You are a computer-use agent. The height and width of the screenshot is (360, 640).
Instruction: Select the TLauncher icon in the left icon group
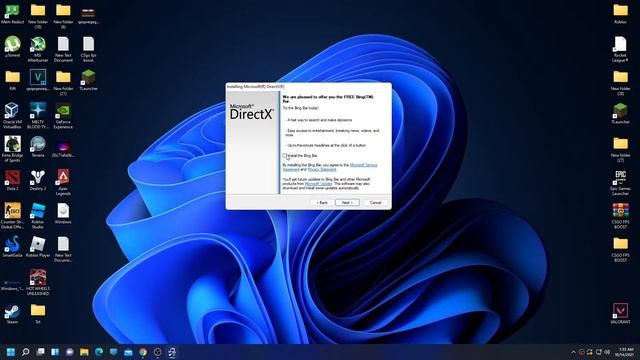point(88,80)
